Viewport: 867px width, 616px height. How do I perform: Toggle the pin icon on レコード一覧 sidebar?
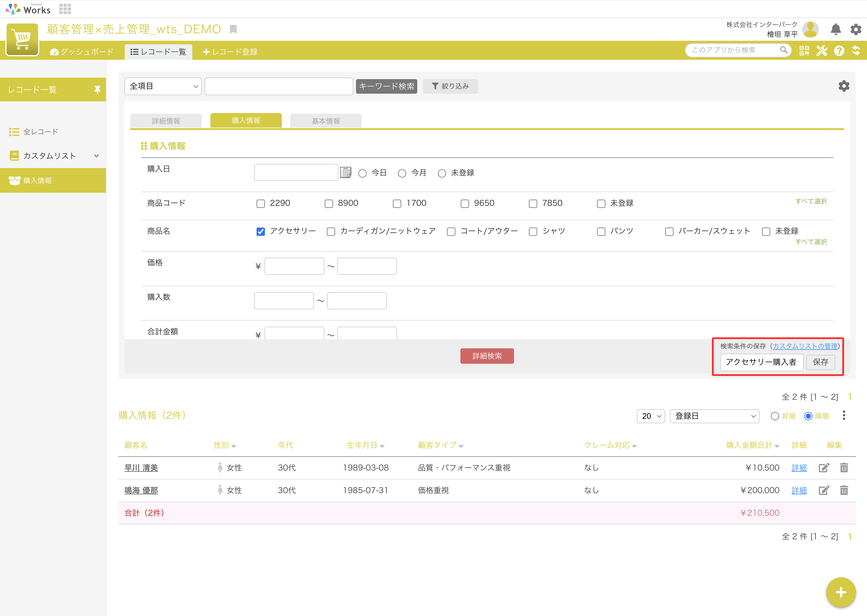tap(97, 90)
